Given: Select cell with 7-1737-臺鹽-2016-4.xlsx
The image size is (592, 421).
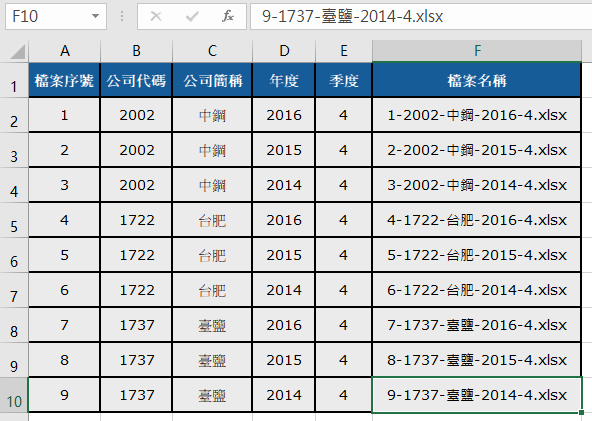Looking at the screenshot, I should [x=476, y=325].
